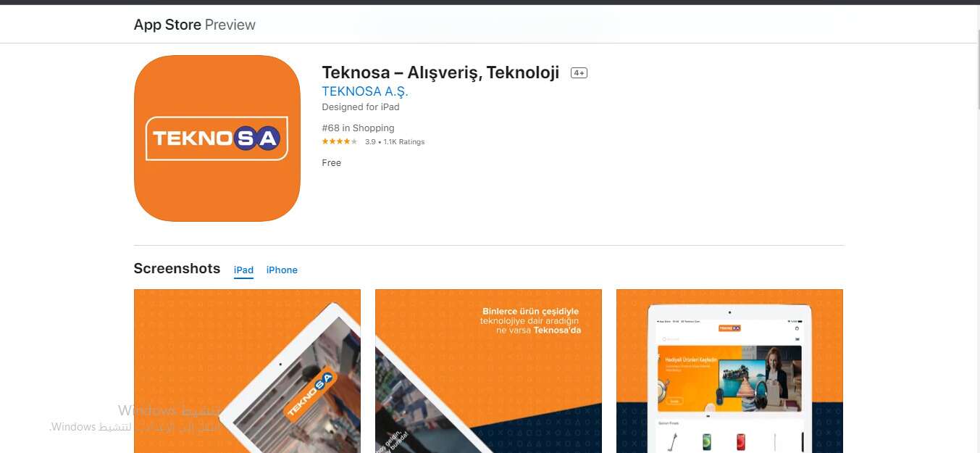Viewport: 980px width, 453px height.
Task: Select the iPad screenshots tab
Action: pos(243,270)
